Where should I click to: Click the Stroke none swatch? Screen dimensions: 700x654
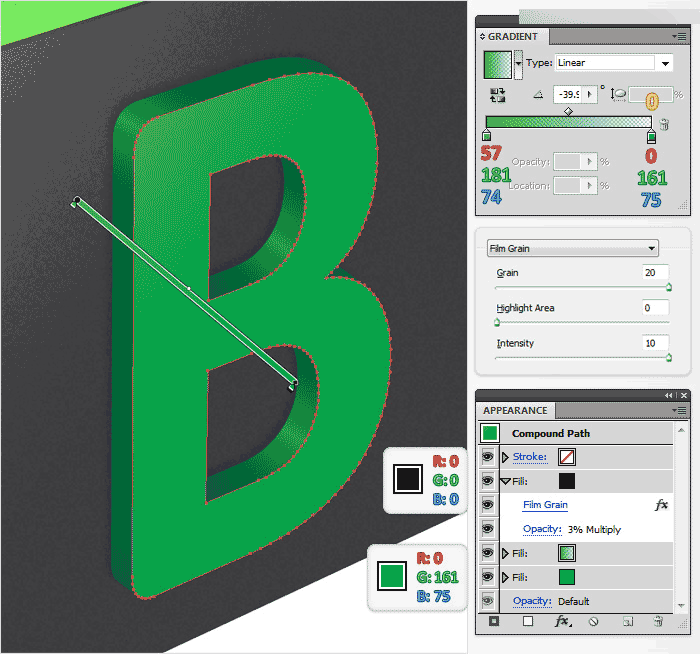click(567, 457)
